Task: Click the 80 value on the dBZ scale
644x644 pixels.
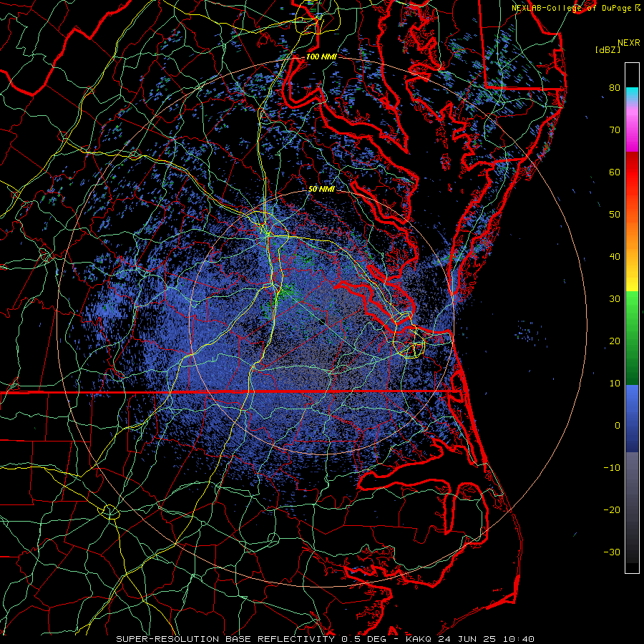Action: point(615,88)
